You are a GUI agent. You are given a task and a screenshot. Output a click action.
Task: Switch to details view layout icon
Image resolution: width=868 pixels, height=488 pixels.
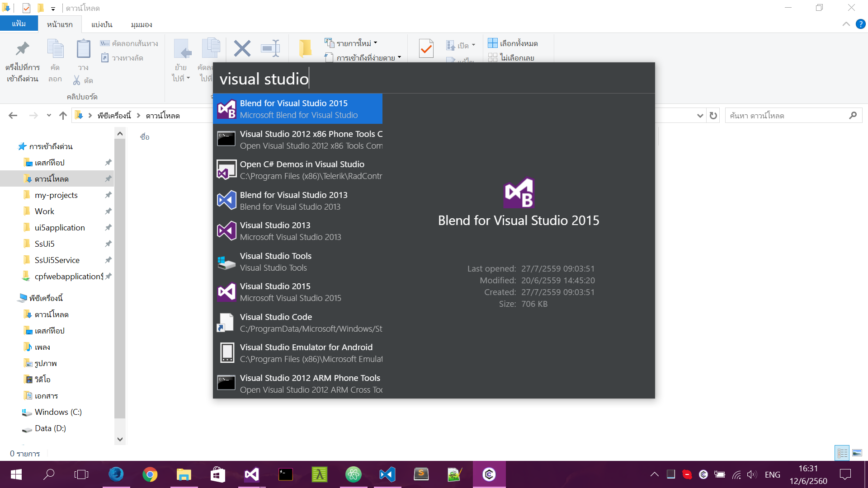842,453
